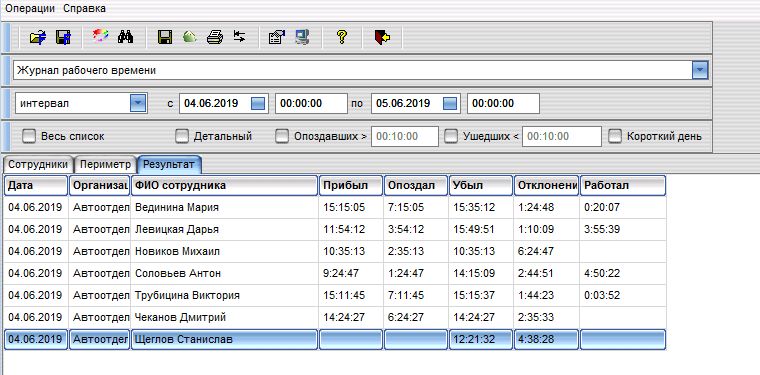This screenshot has width=760, height=375.
Task: Select the row for Соловьев Антон
Action: pyautogui.click(x=335, y=273)
